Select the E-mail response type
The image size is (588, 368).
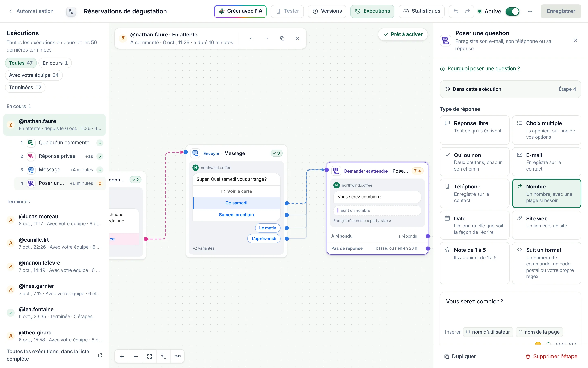(546, 162)
